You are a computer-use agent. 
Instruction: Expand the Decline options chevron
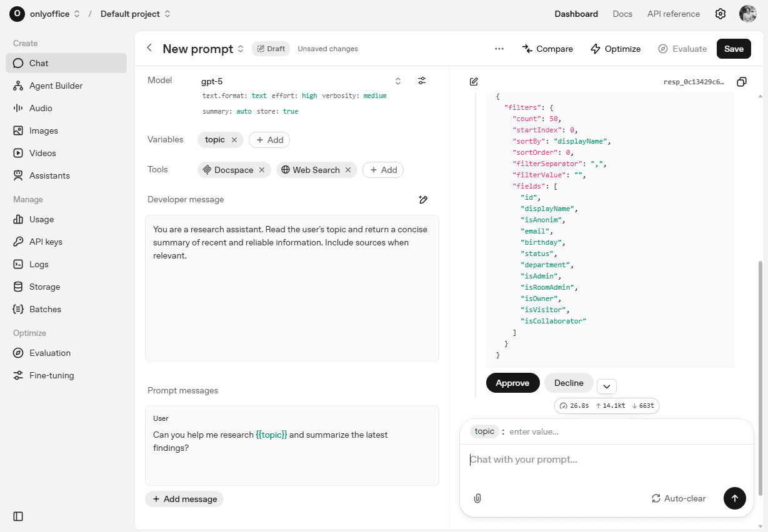tap(606, 386)
